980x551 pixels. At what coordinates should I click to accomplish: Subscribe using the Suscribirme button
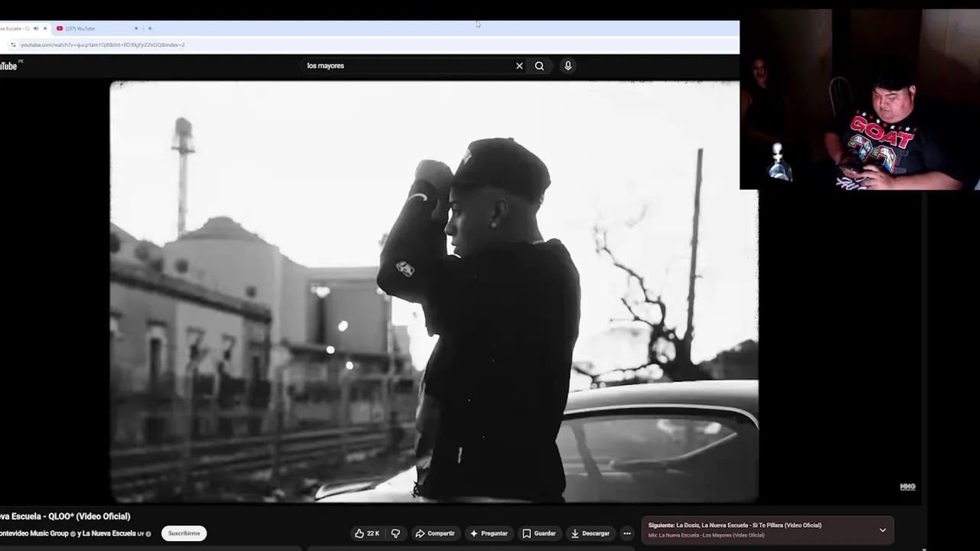[x=184, y=533]
